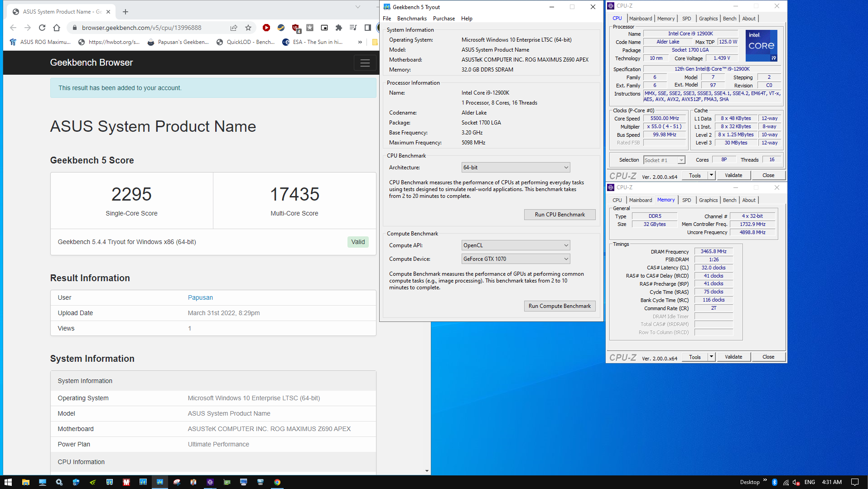Switch to Bench tab in lower CPU-Z
868x489 pixels.
pos(729,200)
